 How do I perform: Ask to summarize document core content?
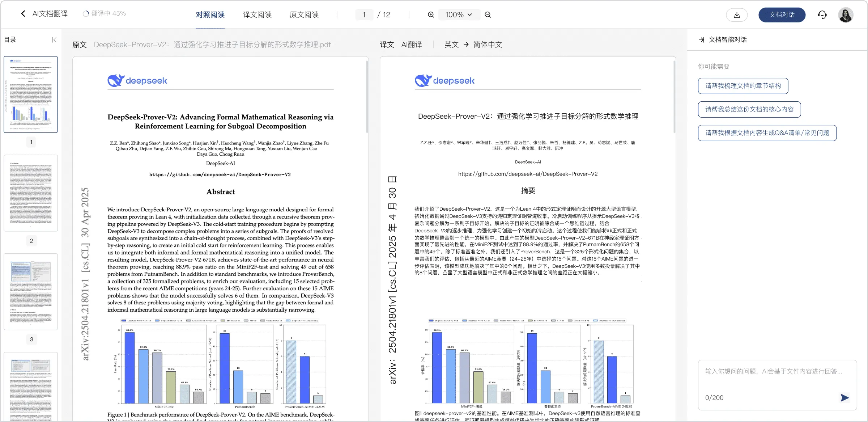pyautogui.click(x=749, y=109)
